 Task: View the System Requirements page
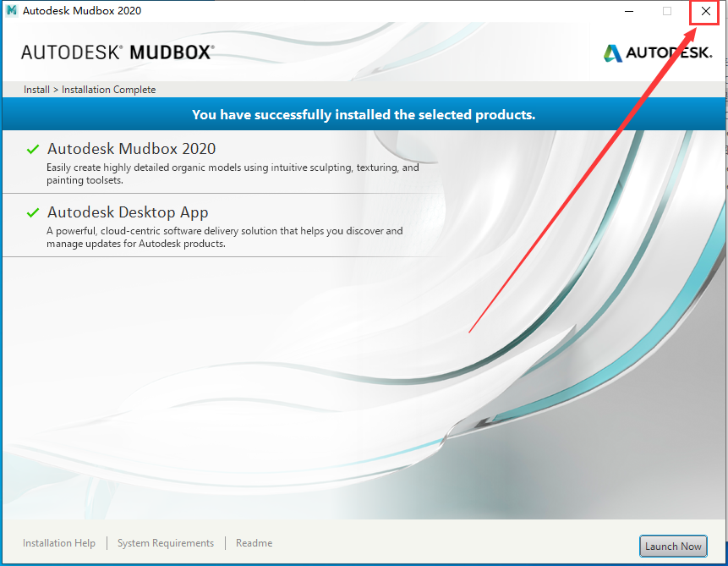pyautogui.click(x=165, y=542)
